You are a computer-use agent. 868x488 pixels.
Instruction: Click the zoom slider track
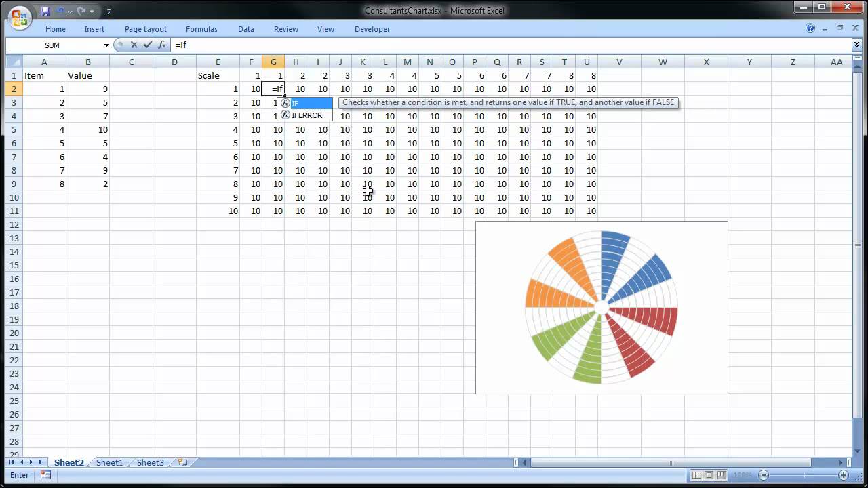[804, 475]
